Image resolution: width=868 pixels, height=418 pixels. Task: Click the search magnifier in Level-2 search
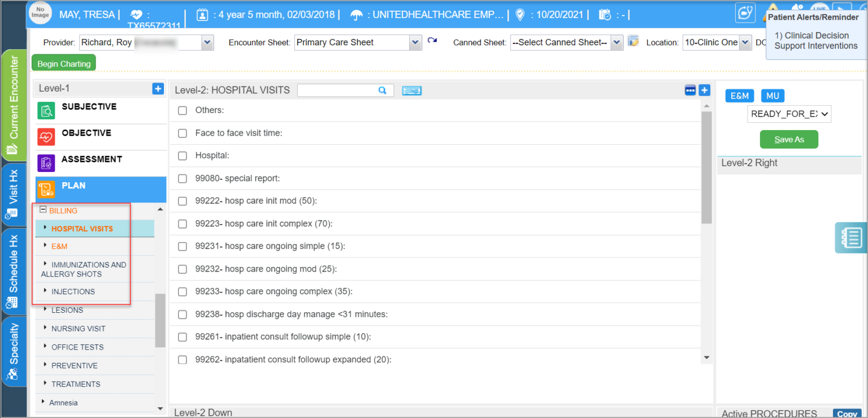(382, 90)
